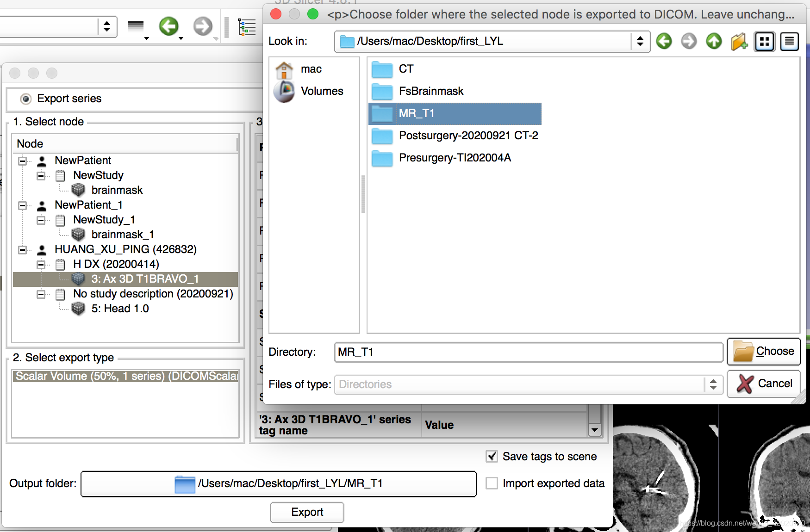Click the Export button
The height and width of the screenshot is (532, 810).
pos(307,512)
